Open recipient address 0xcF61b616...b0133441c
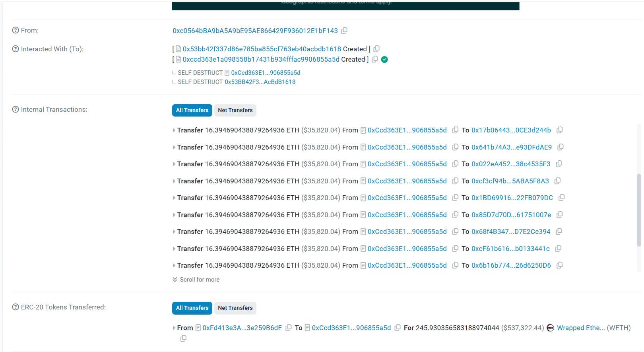Image resolution: width=644 pixels, height=352 pixels. tap(510, 249)
